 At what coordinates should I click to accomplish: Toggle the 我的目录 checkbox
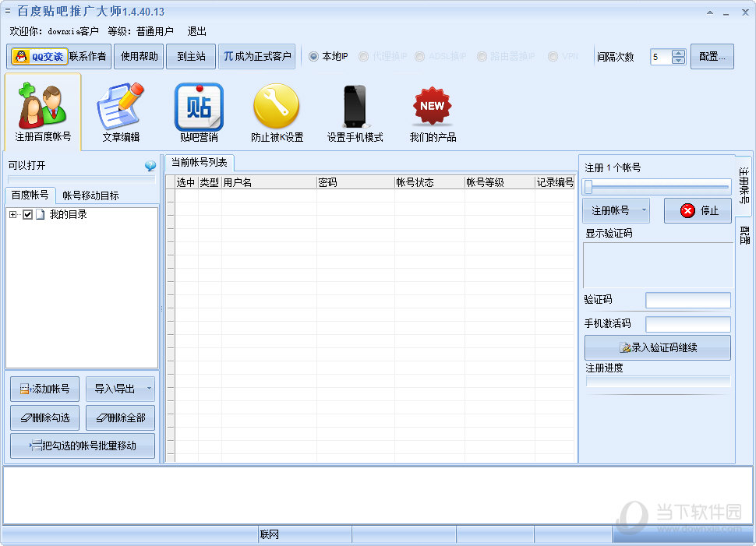pos(27,214)
